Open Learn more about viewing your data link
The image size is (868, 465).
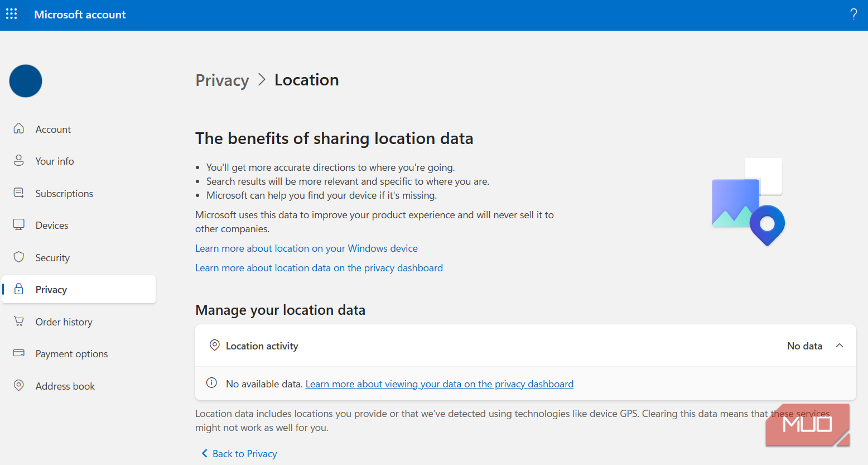click(440, 384)
